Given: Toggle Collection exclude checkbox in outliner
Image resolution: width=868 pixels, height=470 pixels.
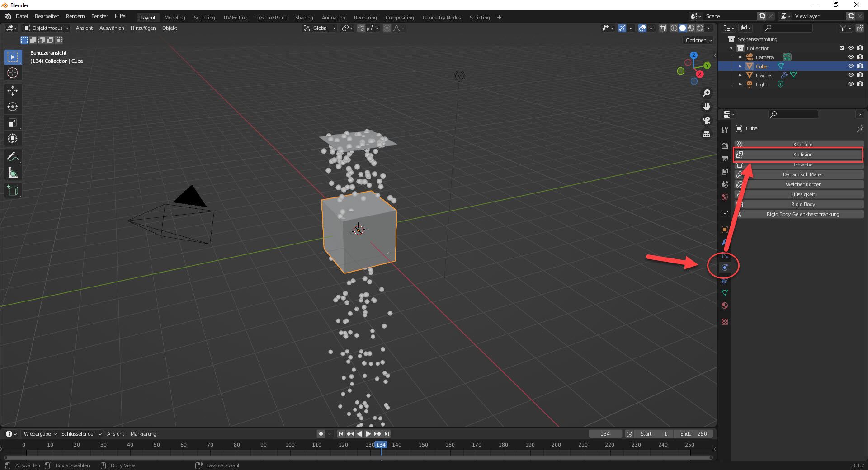Looking at the screenshot, I should tap(841, 48).
